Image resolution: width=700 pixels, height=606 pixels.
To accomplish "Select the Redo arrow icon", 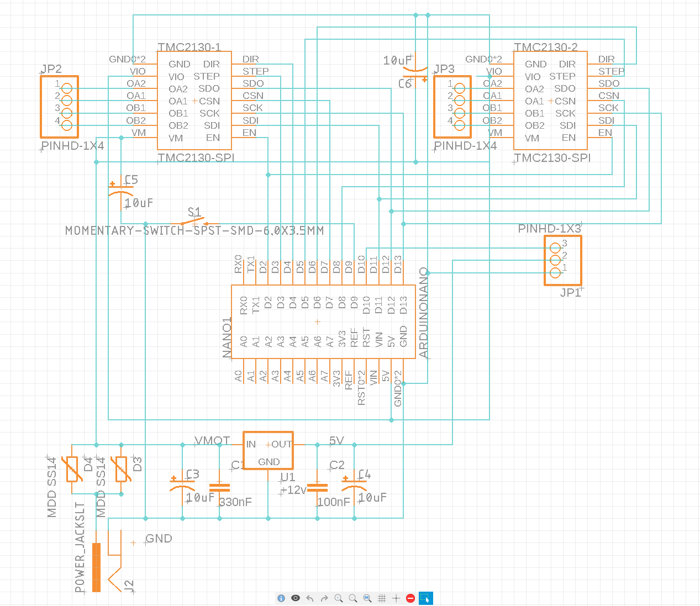I will (324, 598).
